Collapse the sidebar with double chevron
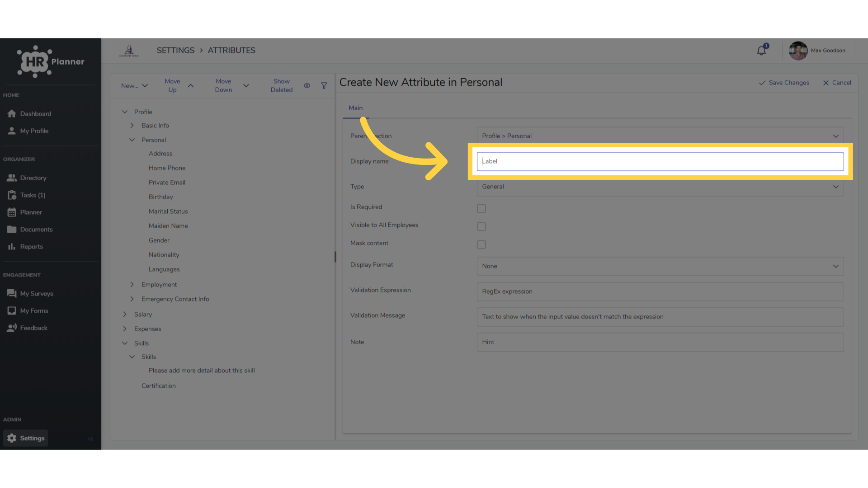This screenshot has height=488, width=868. (x=90, y=439)
